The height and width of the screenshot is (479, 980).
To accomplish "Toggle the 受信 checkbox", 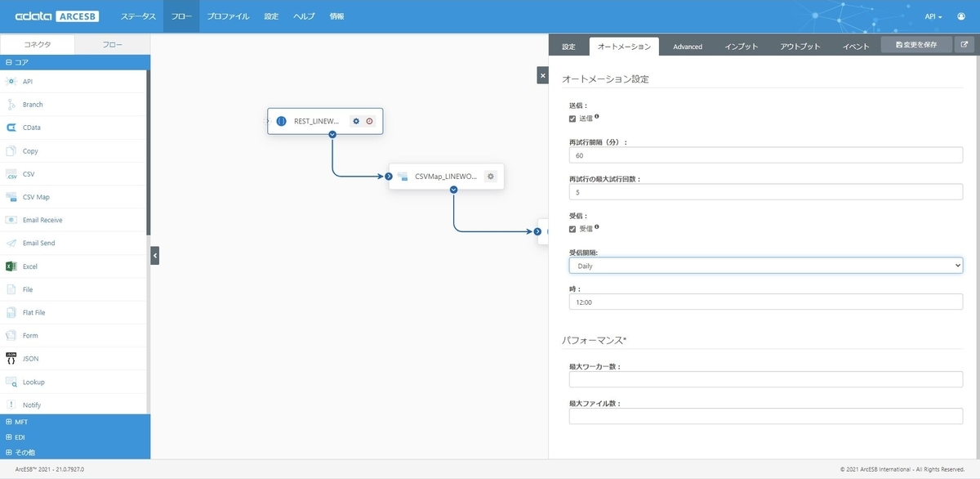I will click(572, 228).
